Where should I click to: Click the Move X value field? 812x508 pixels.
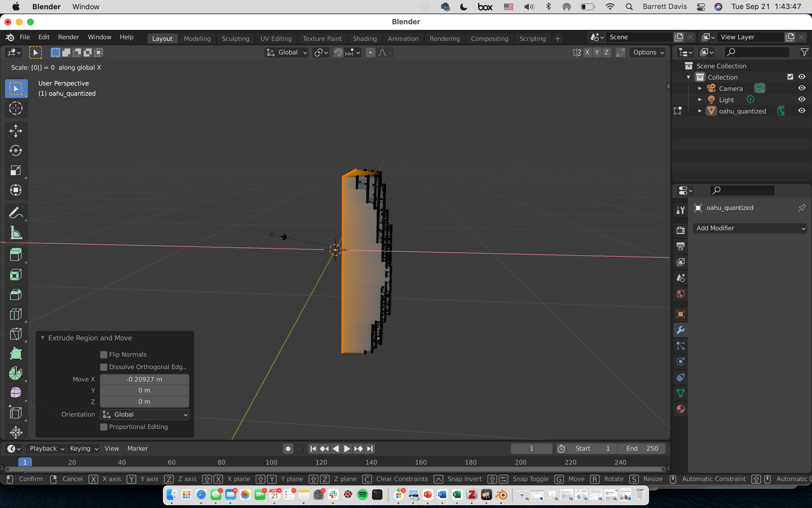[x=145, y=379]
